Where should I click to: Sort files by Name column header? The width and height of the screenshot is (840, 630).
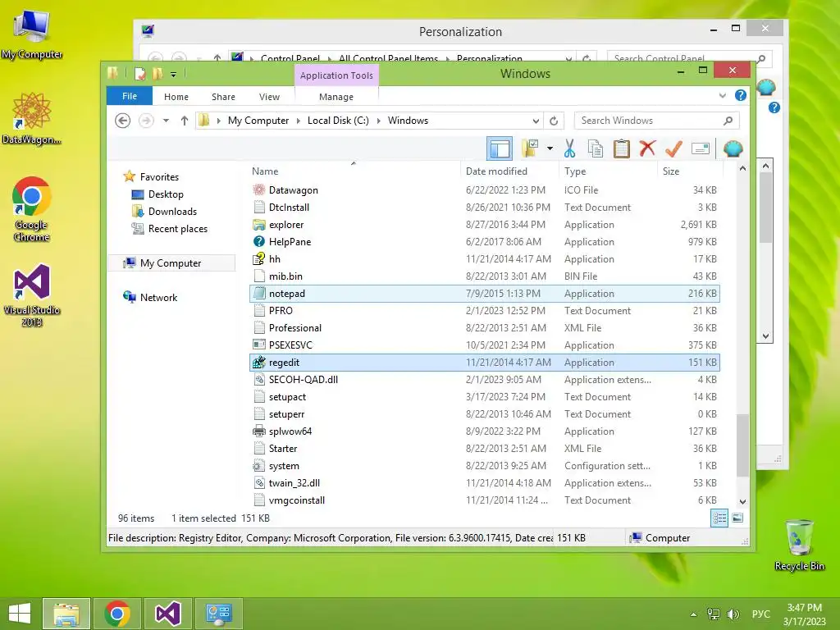click(x=265, y=171)
